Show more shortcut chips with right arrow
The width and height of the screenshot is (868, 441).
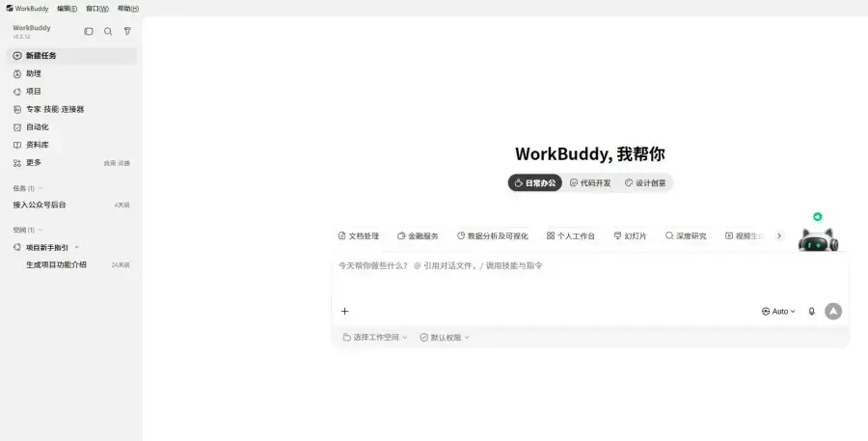[779, 236]
